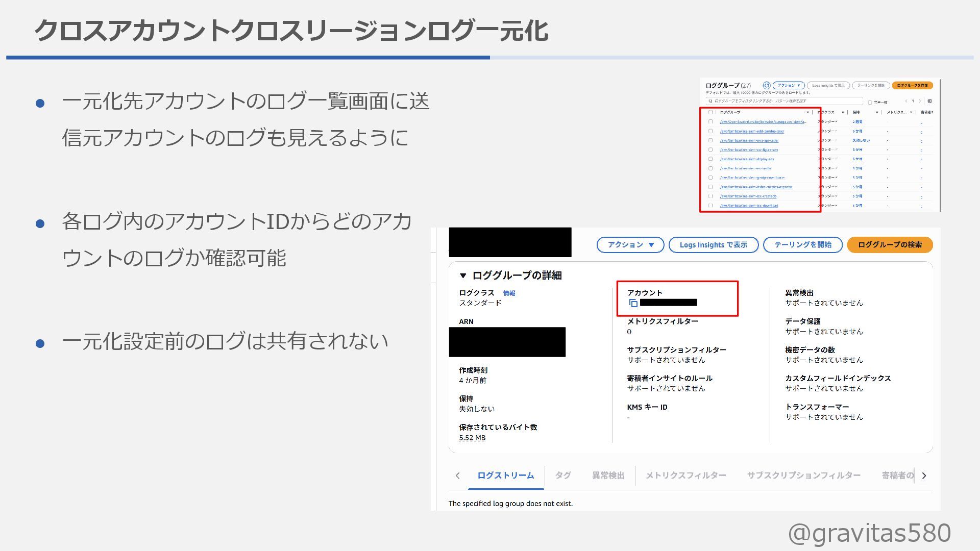Switch to the メトリクスフィルター tab
The image size is (980, 551).
point(685,475)
